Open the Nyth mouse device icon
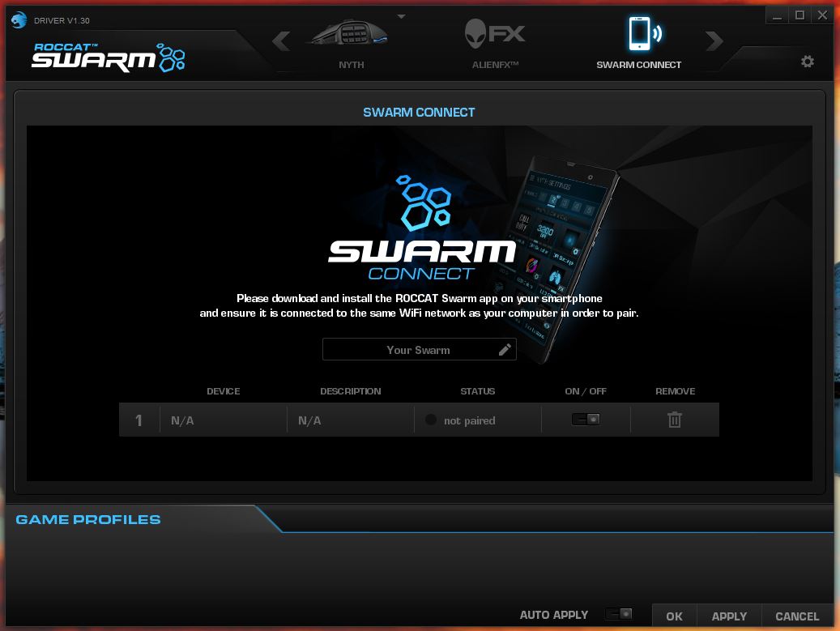Screen dimensions: 840x631 pyautogui.click(x=351, y=34)
